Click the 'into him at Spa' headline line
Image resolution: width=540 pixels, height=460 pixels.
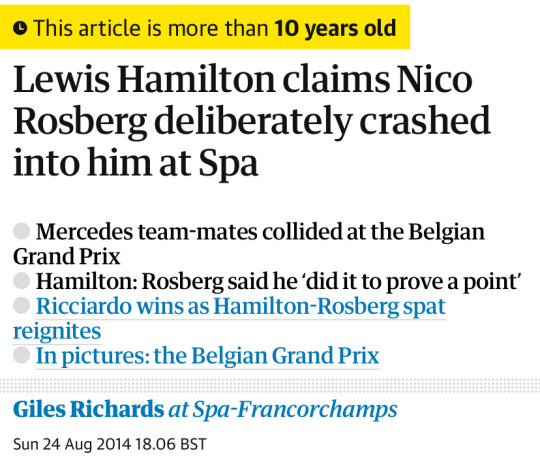tap(136, 162)
